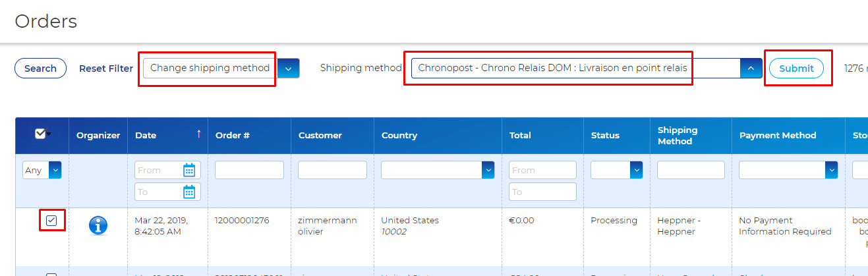
Task: Click the Reset Filter link
Action: (x=106, y=69)
